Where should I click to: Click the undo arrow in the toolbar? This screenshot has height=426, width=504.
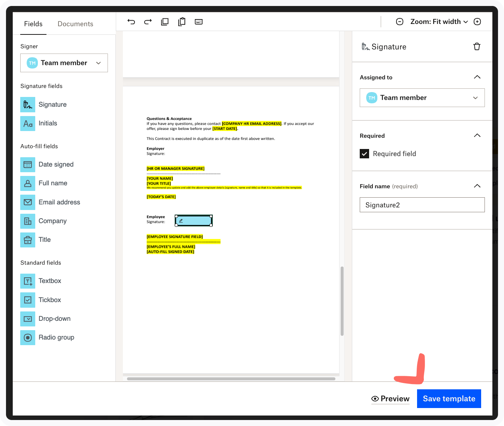point(131,22)
